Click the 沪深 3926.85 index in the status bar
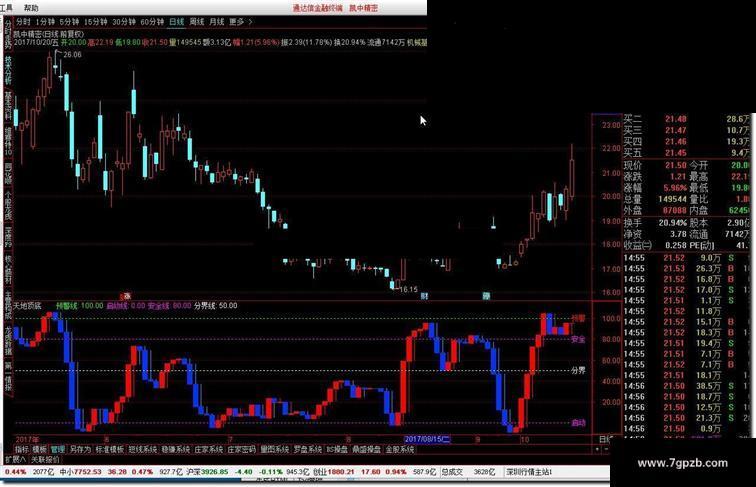The width and height of the screenshot is (756, 487). 207,472
